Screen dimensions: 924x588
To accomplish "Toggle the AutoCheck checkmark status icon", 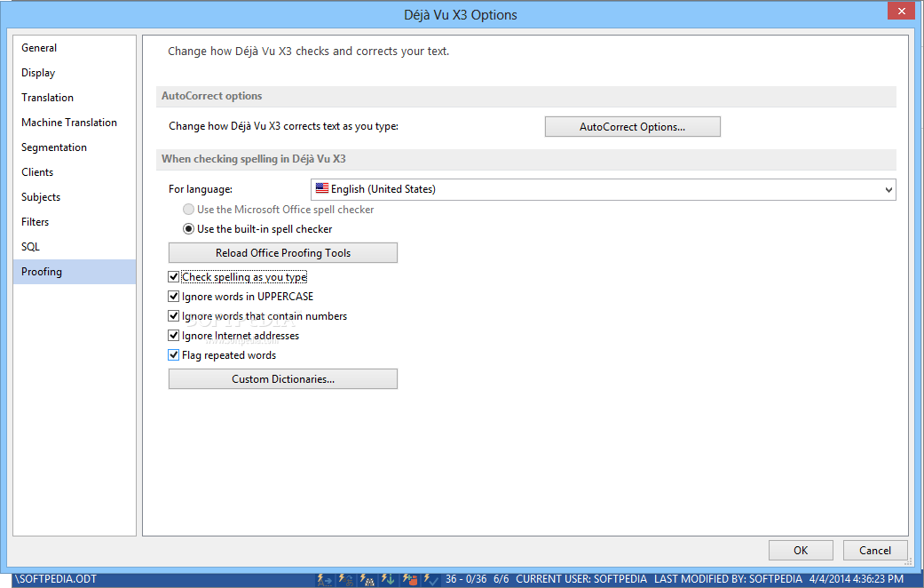I will (x=430, y=580).
